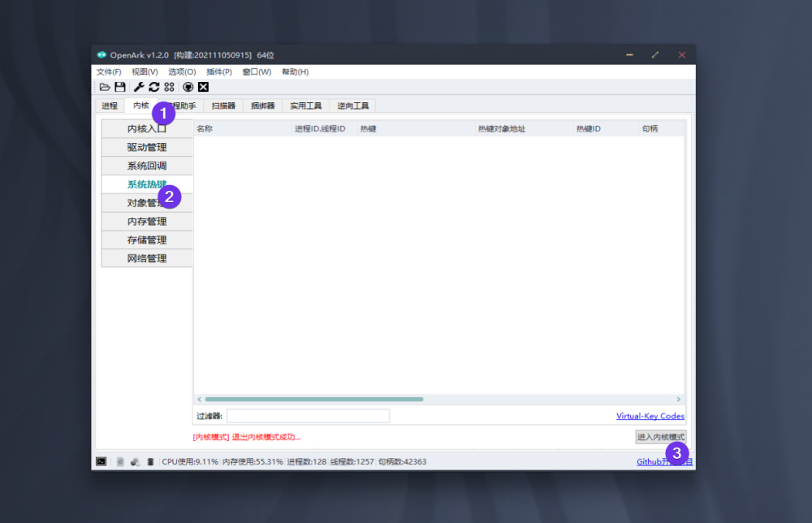812x523 pixels.
Task: Click the 进程数:128 status text
Action: coord(307,461)
